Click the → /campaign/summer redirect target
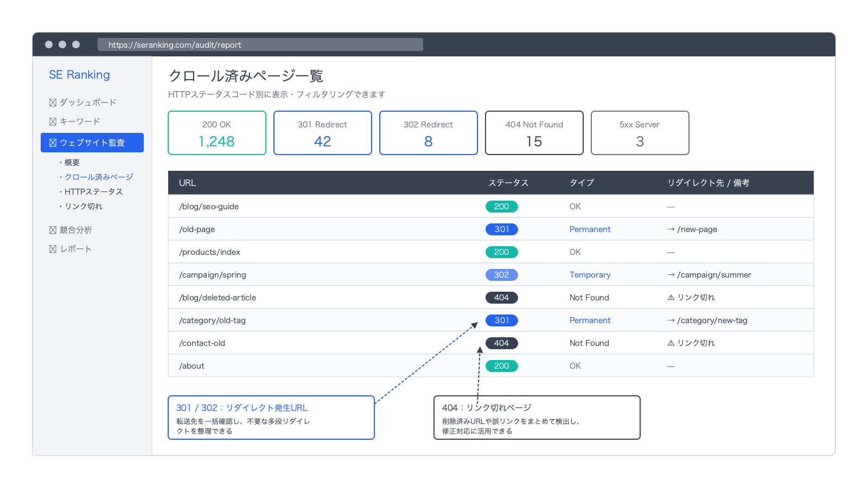Viewport: 868px width, 488px height. click(x=709, y=275)
